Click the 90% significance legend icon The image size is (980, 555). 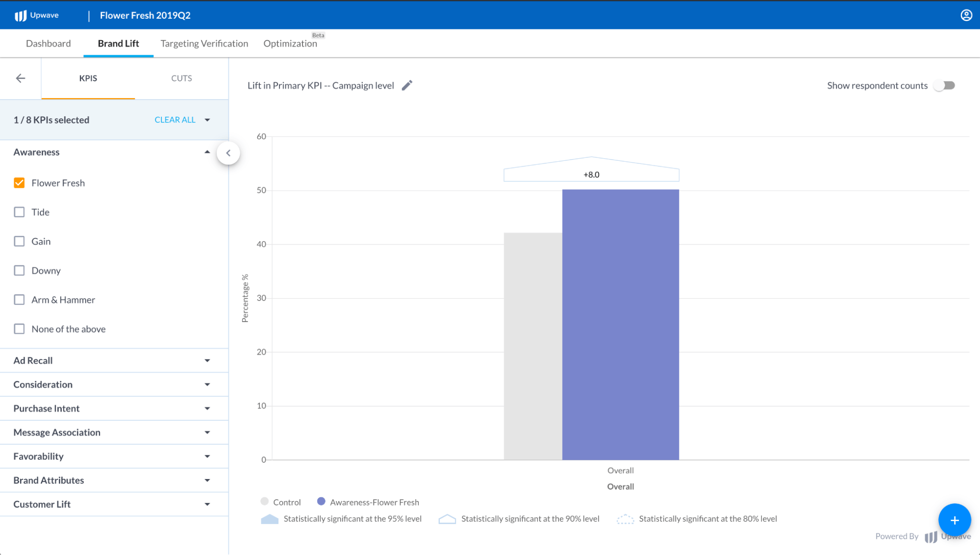447,519
